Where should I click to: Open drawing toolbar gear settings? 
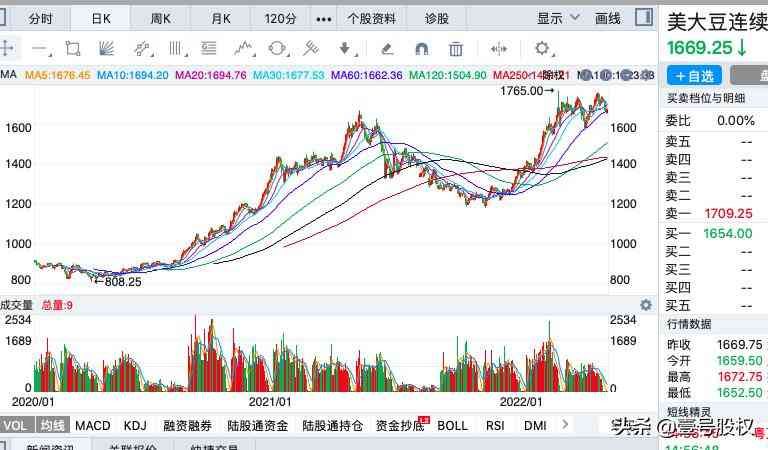tap(542, 48)
